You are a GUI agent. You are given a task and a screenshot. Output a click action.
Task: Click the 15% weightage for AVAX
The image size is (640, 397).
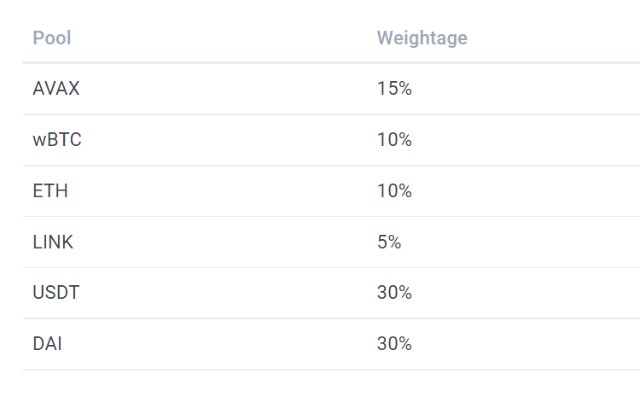[394, 89]
